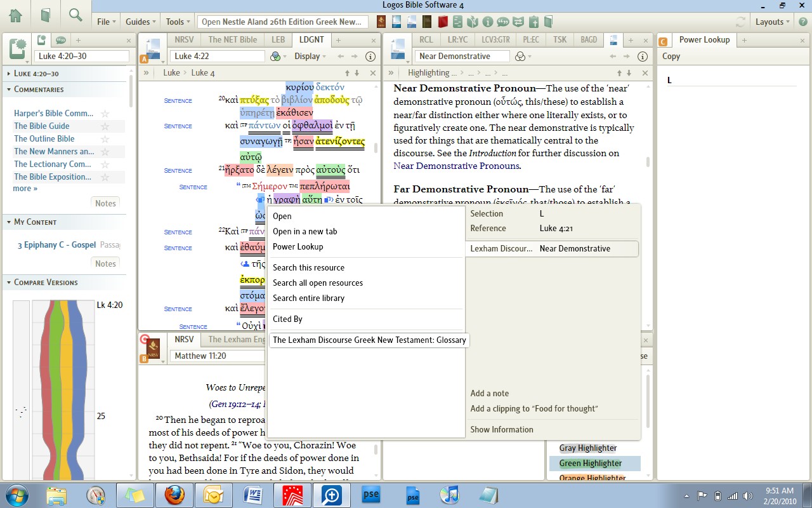Close the LDGNT locator bar
The width and height of the screenshot is (812, 508).
pos(374,73)
